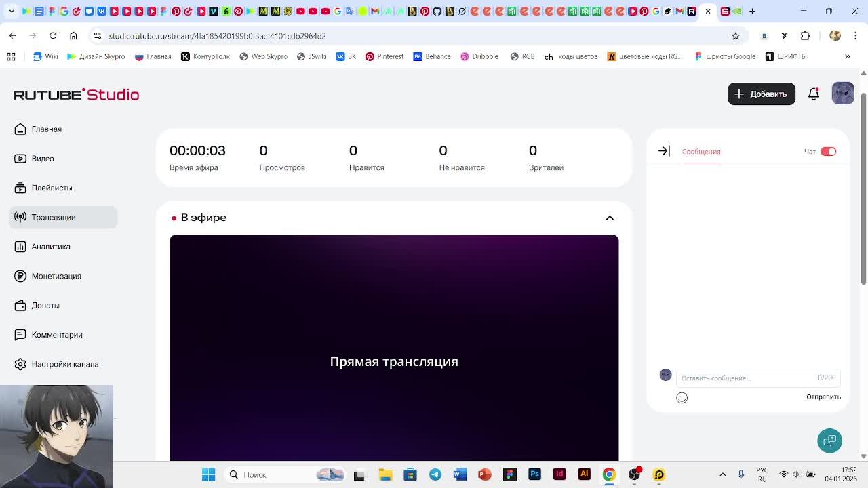The width and height of the screenshot is (868, 488).
Task: Click the Прямая трансляция video preview
Action: (x=394, y=348)
